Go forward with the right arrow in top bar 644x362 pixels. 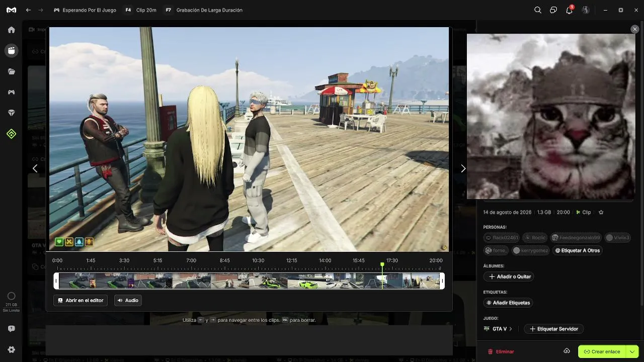(x=41, y=10)
